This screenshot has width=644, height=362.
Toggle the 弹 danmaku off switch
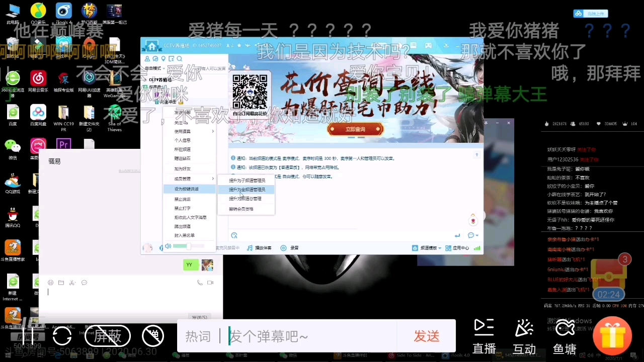[153, 336]
